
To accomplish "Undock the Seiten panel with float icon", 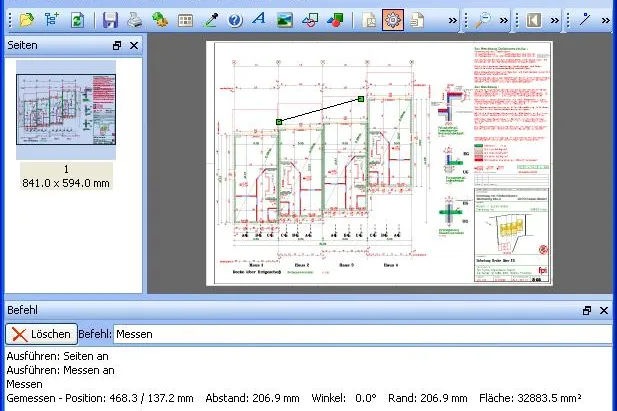I will 117,45.
